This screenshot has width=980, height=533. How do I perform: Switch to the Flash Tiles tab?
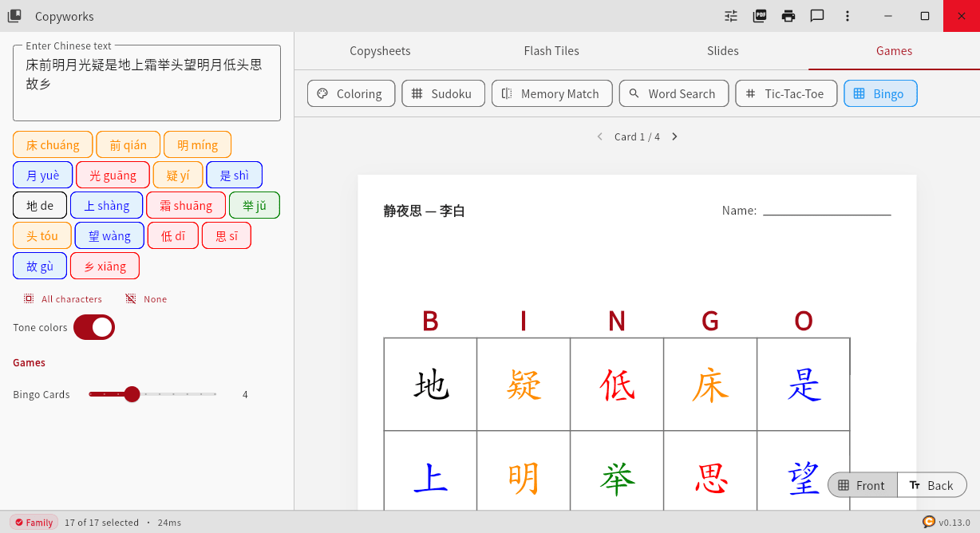click(551, 50)
